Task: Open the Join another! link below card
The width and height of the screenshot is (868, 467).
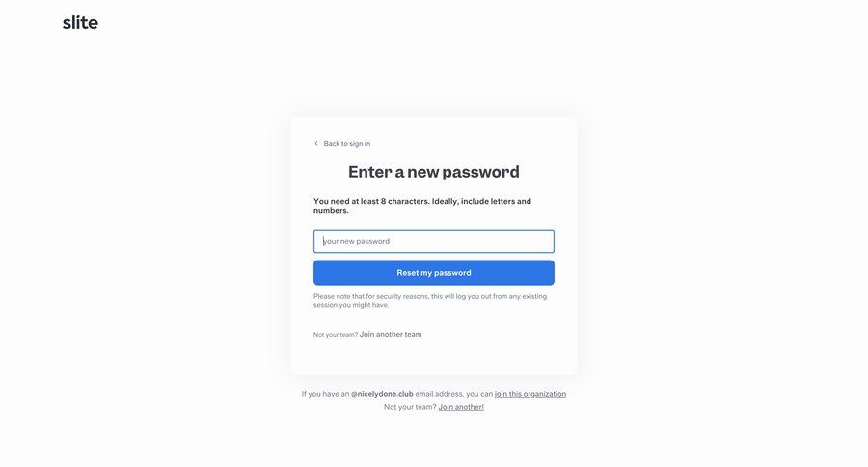Action: pos(461,407)
